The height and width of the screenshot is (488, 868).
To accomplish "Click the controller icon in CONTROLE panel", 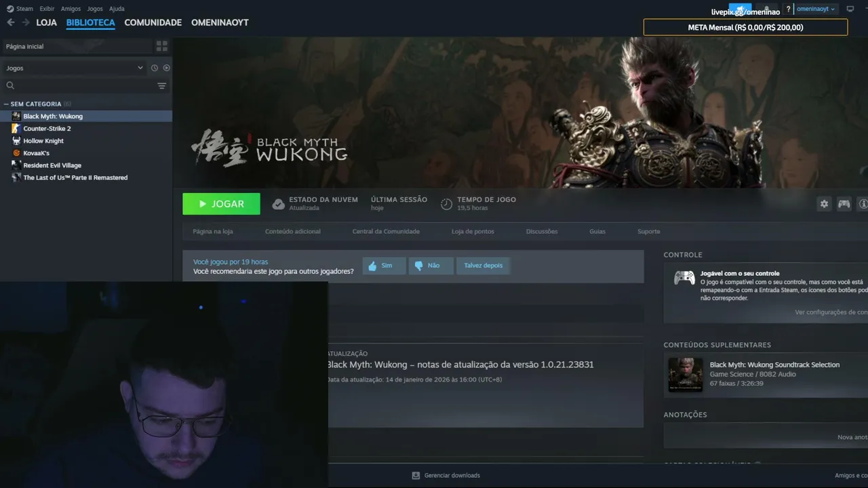I will coord(684,278).
